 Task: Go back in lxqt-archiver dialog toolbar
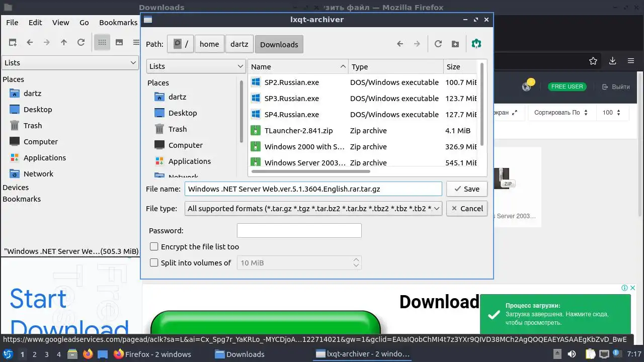[400, 44]
